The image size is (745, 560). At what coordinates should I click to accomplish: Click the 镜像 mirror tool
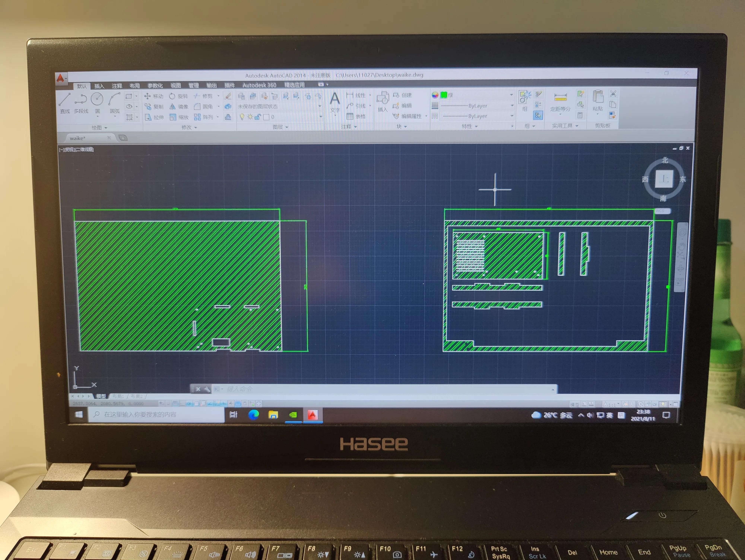179,107
